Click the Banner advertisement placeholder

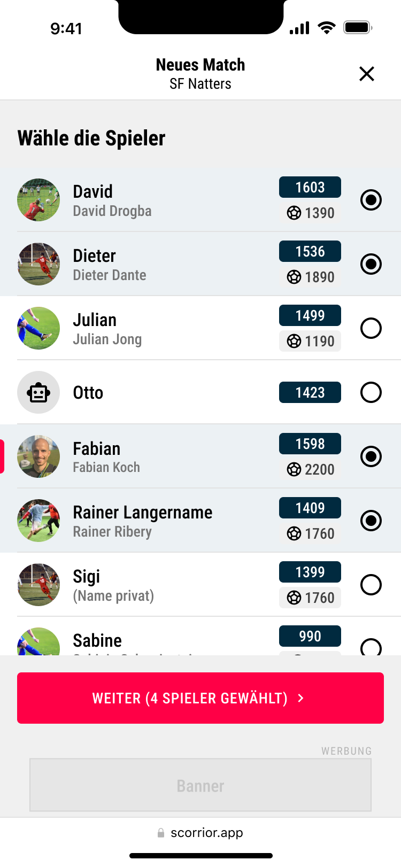pyautogui.click(x=200, y=786)
